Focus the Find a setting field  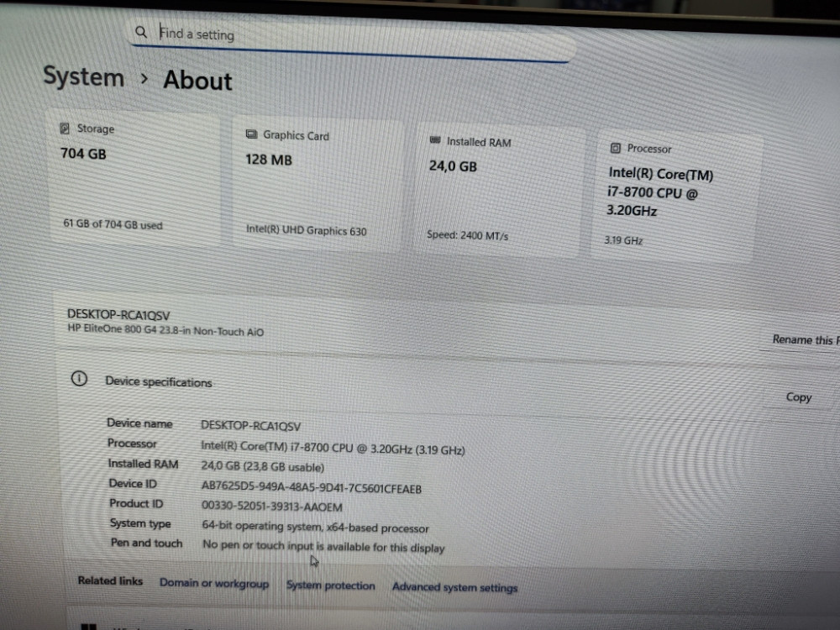(351, 39)
